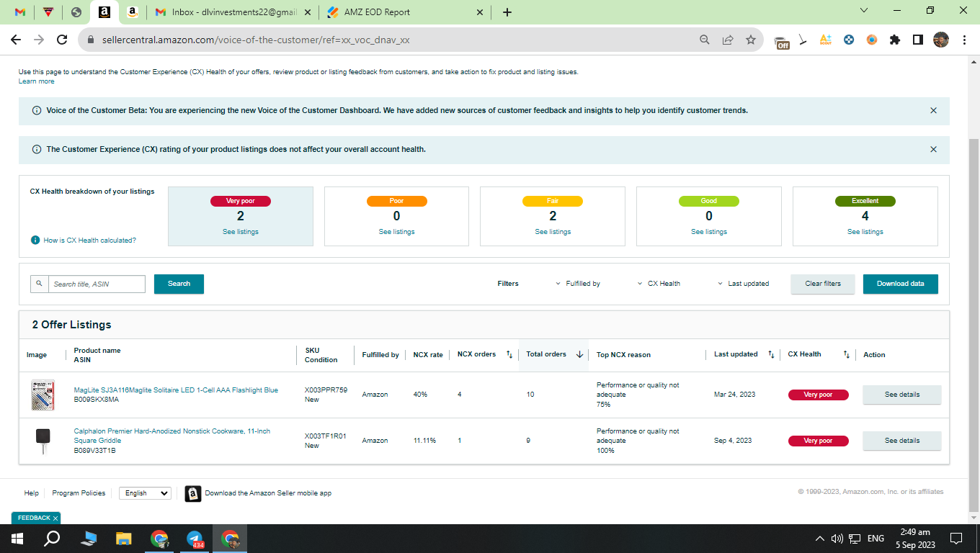This screenshot has height=553, width=980.
Task: Expand the Fulfilled by filter
Action: point(578,284)
